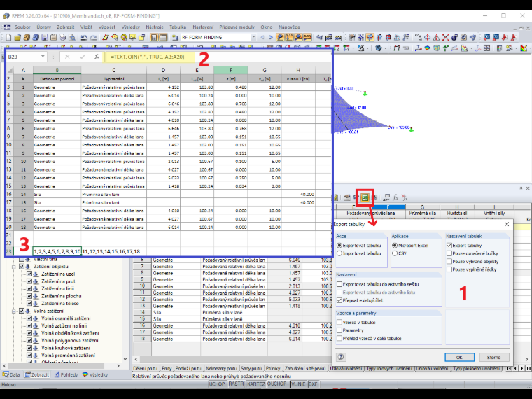The height and width of the screenshot is (399, 532).
Task: Collapse the Zatížení objektu tree node
Action: pyautogui.click(x=14, y=267)
